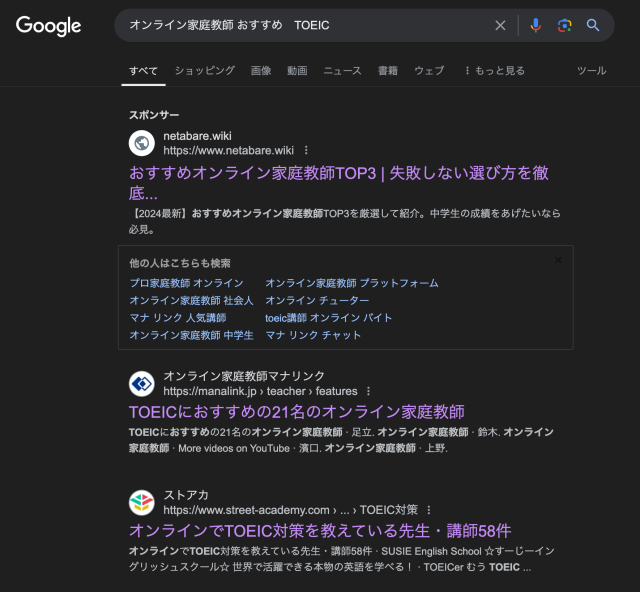
Task: Click the ストアカ site name
Action: (x=186, y=495)
